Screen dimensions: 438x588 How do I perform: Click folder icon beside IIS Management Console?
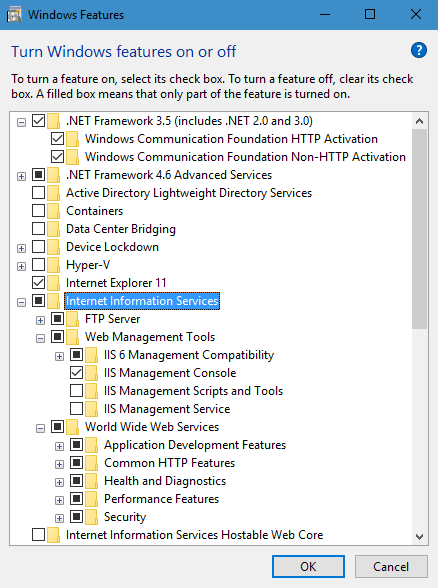click(92, 373)
